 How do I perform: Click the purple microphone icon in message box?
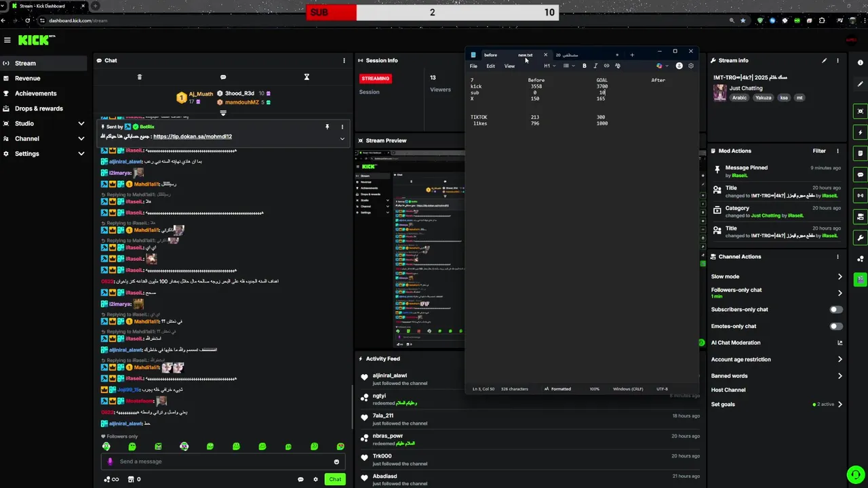pyautogui.click(x=110, y=462)
